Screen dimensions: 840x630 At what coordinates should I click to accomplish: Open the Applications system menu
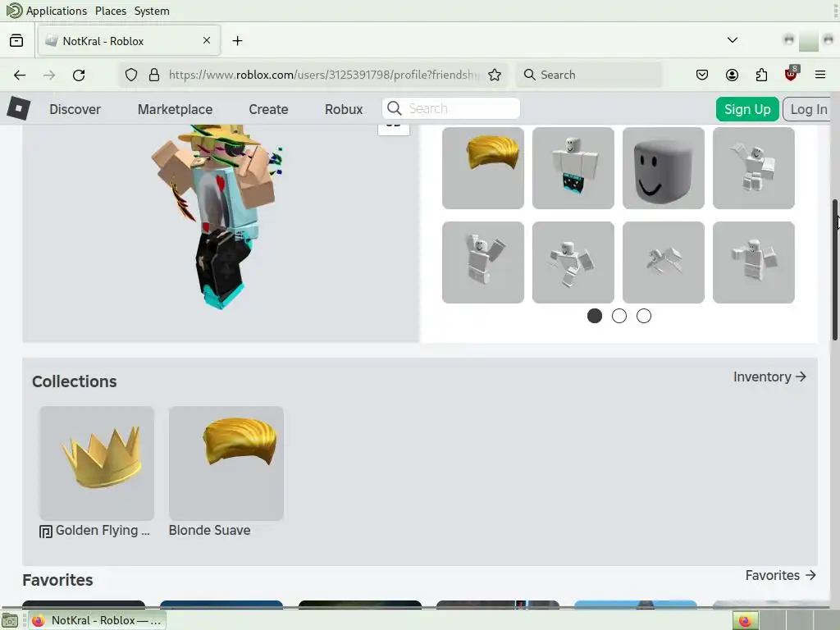point(57,11)
